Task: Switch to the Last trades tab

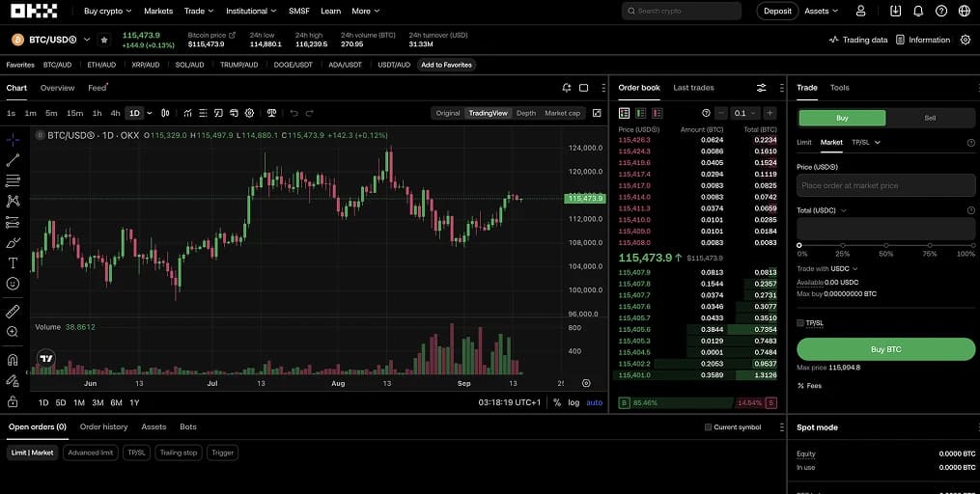Action: click(x=693, y=88)
